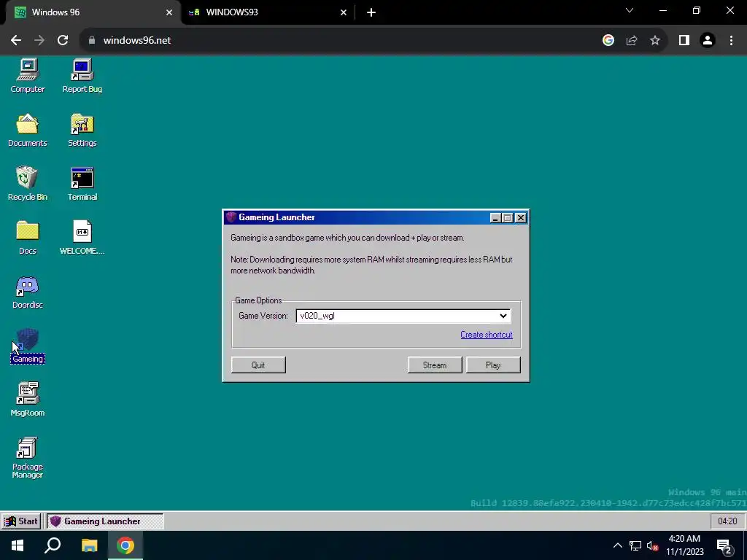Open a new browser tab
747x560 pixels.
click(x=371, y=12)
